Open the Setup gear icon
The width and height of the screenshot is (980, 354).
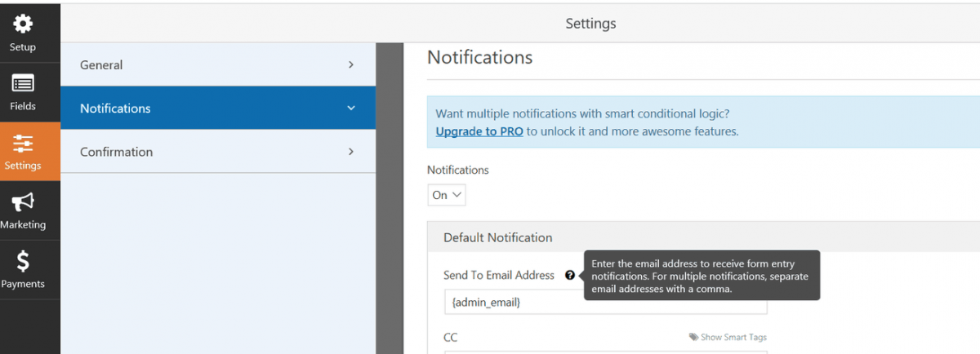click(x=23, y=24)
